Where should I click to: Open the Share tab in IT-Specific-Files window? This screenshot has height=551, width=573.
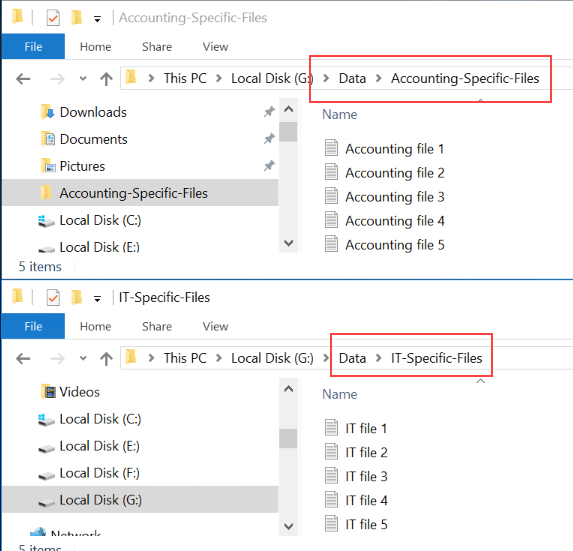click(157, 326)
